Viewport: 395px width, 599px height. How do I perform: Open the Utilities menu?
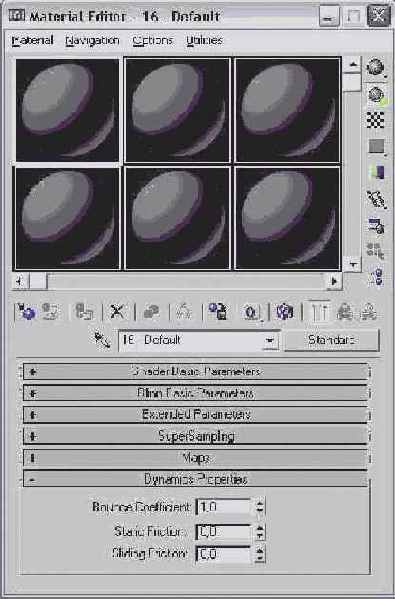(204, 40)
